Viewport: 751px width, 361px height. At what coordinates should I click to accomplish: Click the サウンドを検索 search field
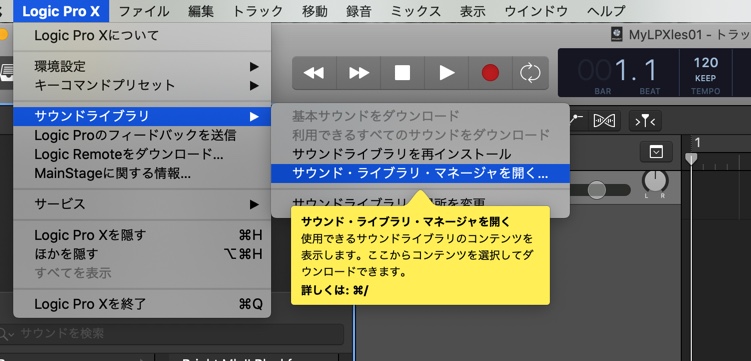pyautogui.click(x=172, y=334)
